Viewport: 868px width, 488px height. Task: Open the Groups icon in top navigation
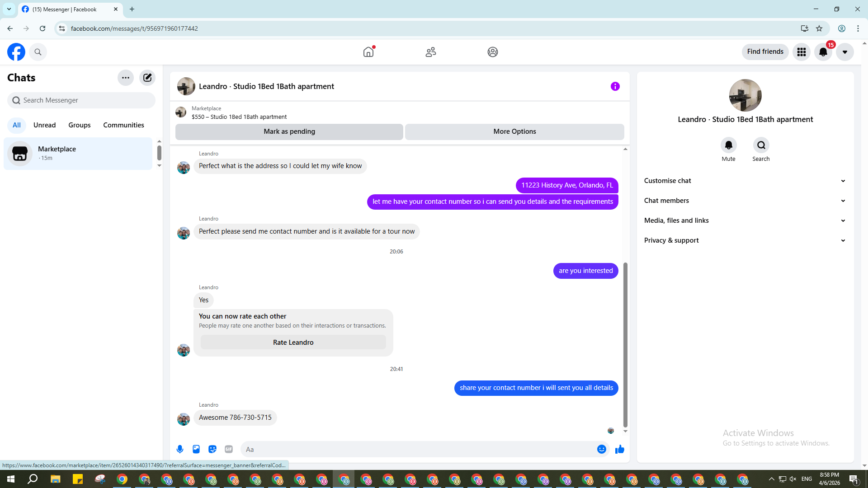(x=493, y=52)
